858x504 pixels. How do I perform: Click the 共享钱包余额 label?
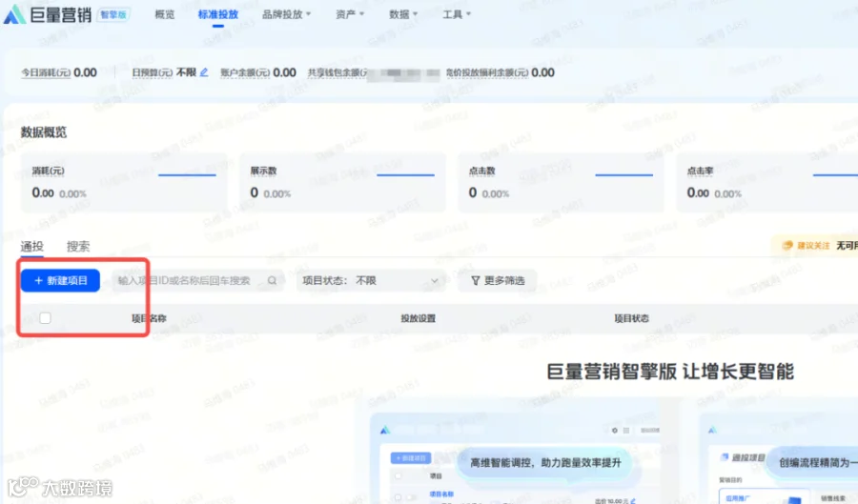tap(337, 72)
